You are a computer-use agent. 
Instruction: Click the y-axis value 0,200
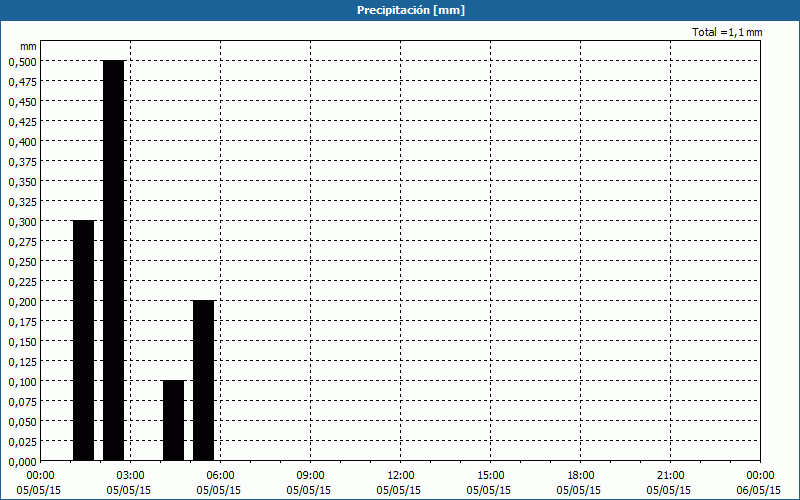pos(23,302)
